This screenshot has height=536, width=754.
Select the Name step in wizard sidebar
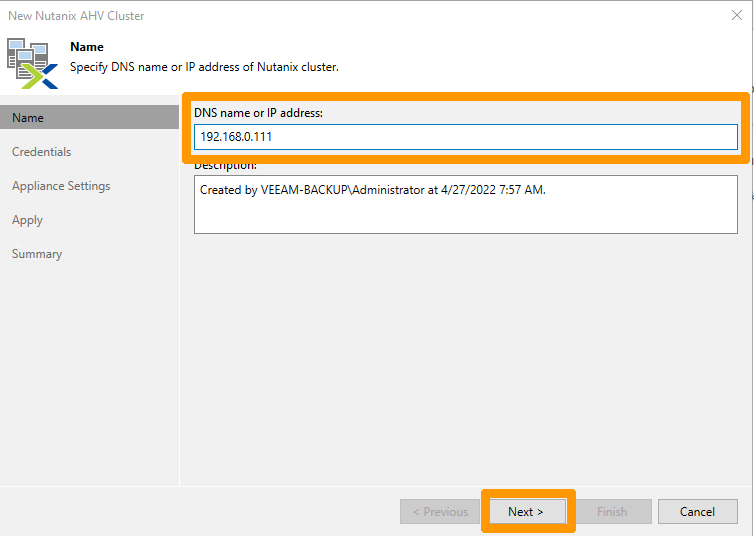(89, 118)
